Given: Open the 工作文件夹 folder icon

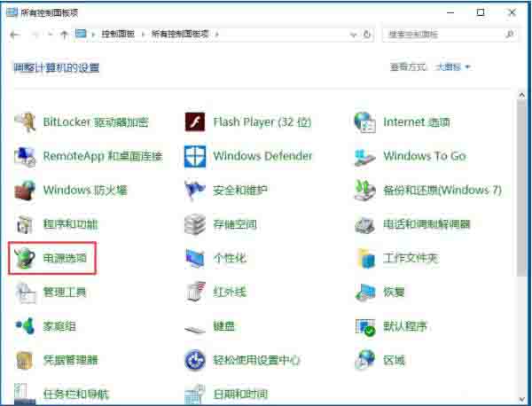Looking at the screenshot, I should (x=365, y=258).
